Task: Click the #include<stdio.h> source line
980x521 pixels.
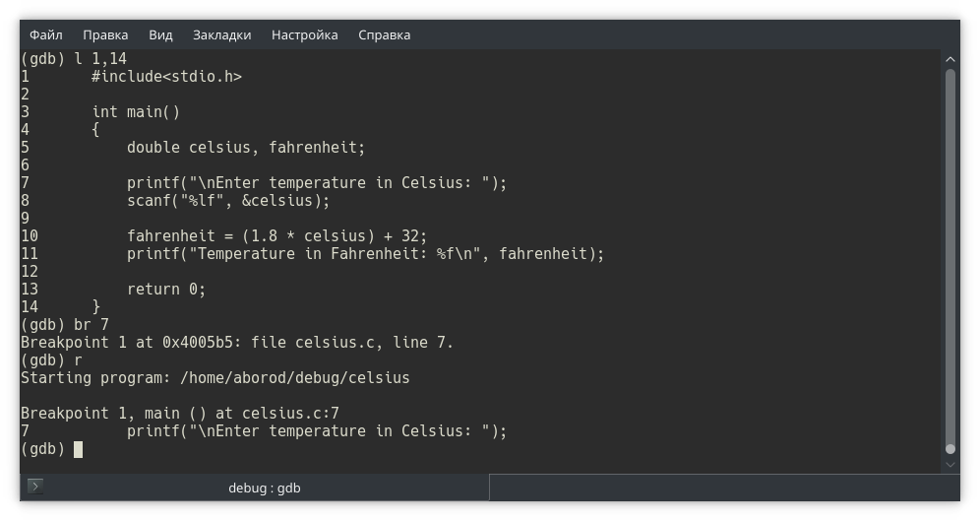Action: pos(166,76)
